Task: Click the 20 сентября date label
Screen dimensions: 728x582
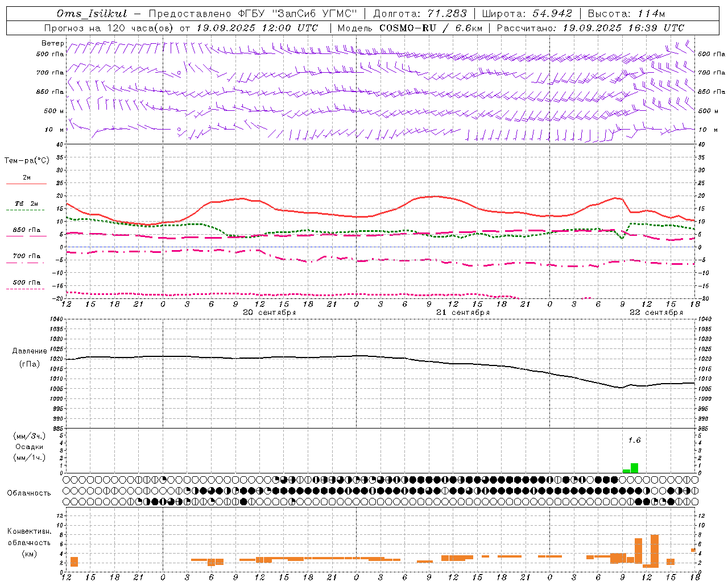Action: tap(270, 313)
